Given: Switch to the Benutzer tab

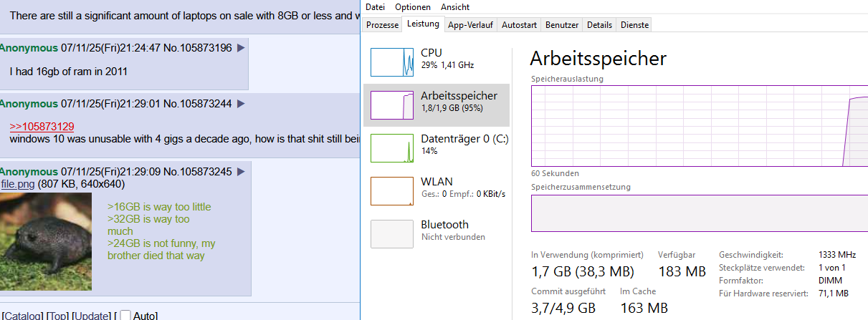Looking at the screenshot, I should (x=562, y=25).
